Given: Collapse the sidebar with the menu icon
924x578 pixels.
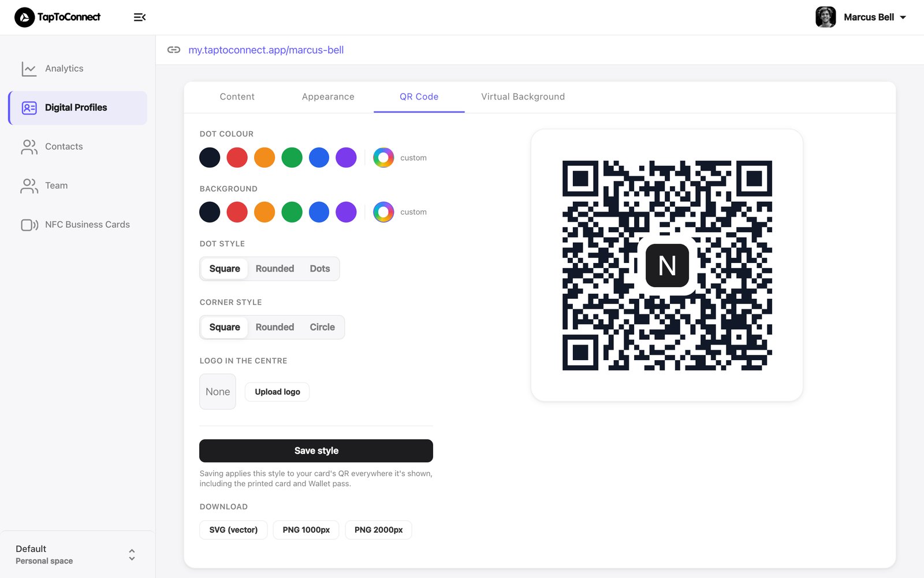Looking at the screenshot, I should point(140,17).
